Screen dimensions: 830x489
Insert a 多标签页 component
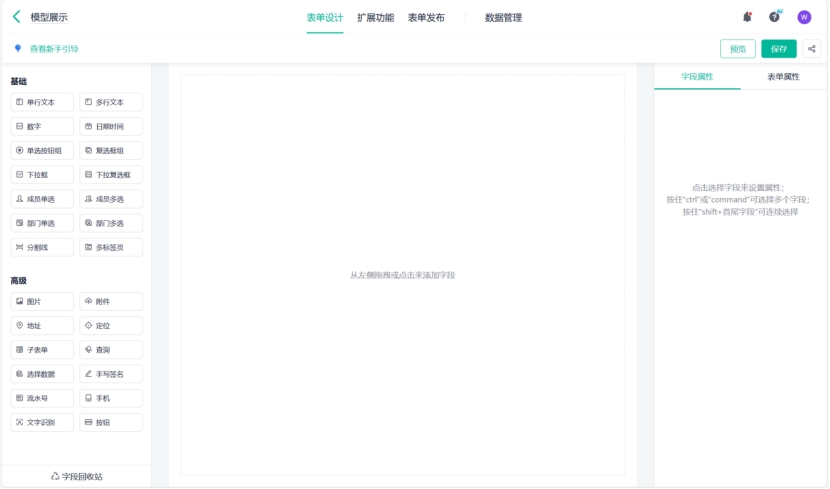(x=111, y=247)
